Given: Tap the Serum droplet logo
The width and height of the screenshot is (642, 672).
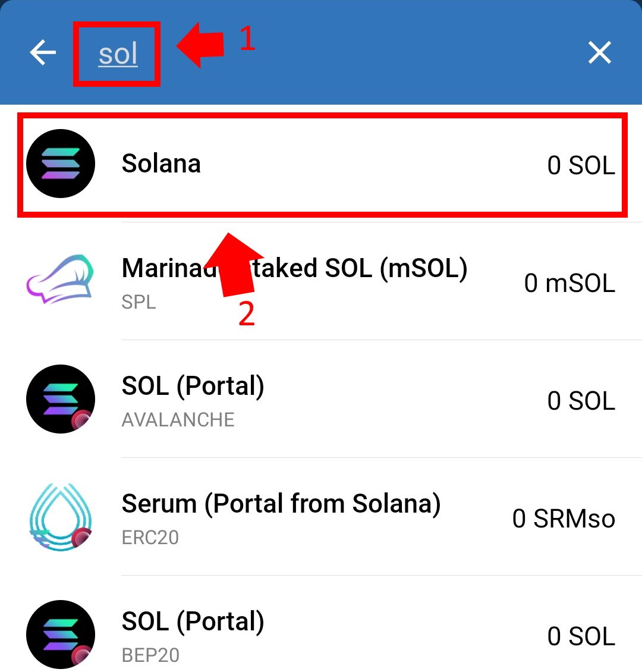Looking at the screenshot, I should point(61,517).
